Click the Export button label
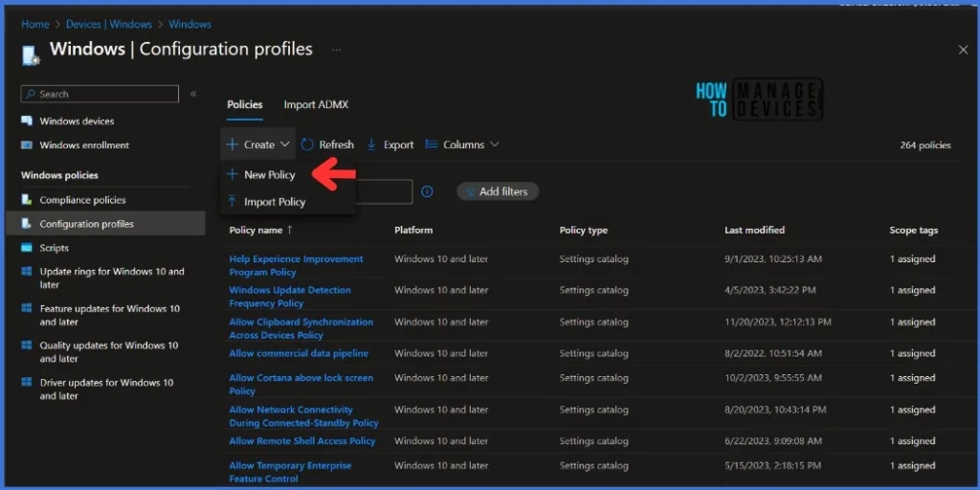This screenshot has height=490, width=980. [x=399, y=145]
